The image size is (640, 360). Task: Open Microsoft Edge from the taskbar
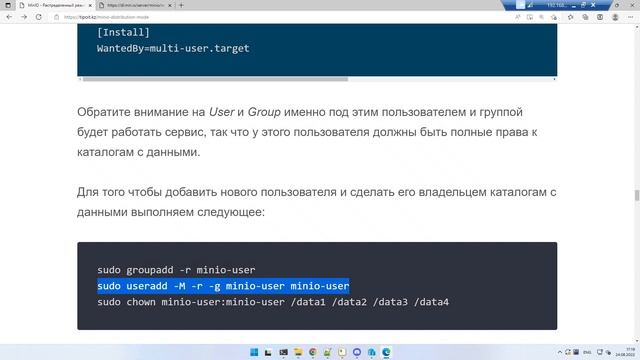[x=386, y=352]
